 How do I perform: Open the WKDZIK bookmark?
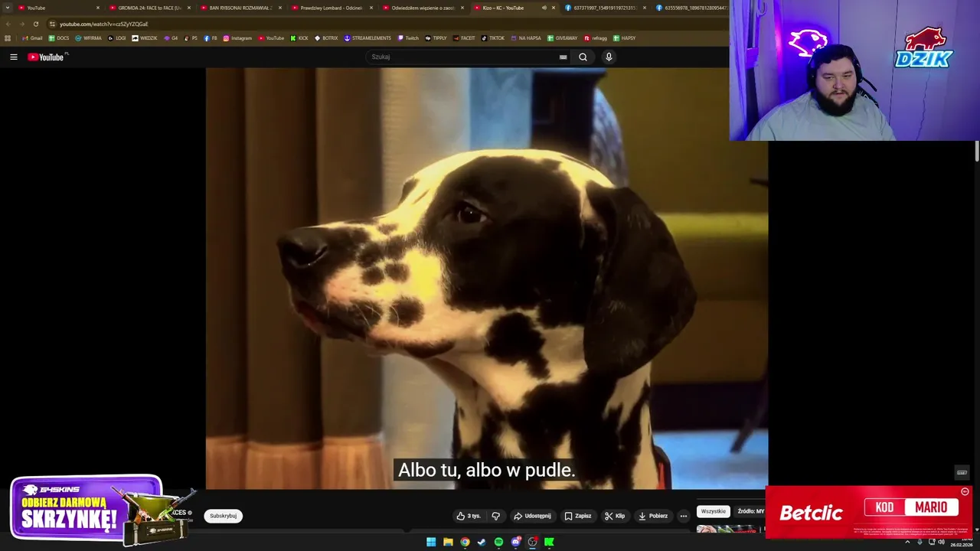click(145, 38)
